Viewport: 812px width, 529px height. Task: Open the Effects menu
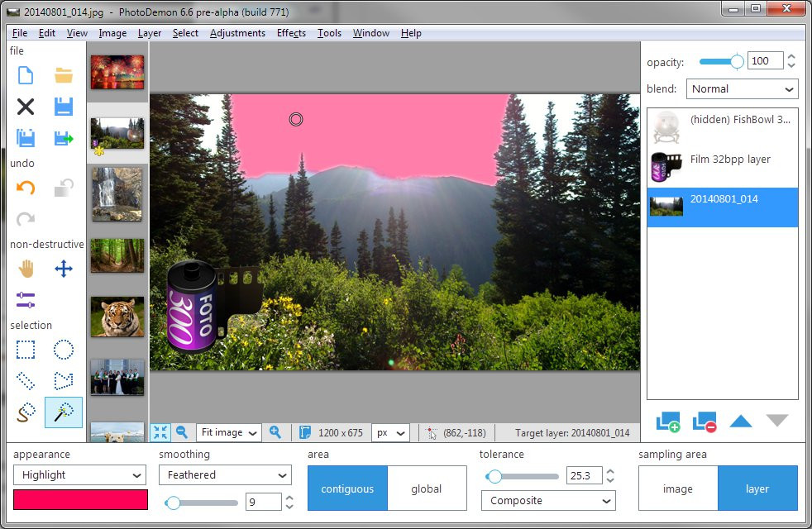[x=291, y=32]
